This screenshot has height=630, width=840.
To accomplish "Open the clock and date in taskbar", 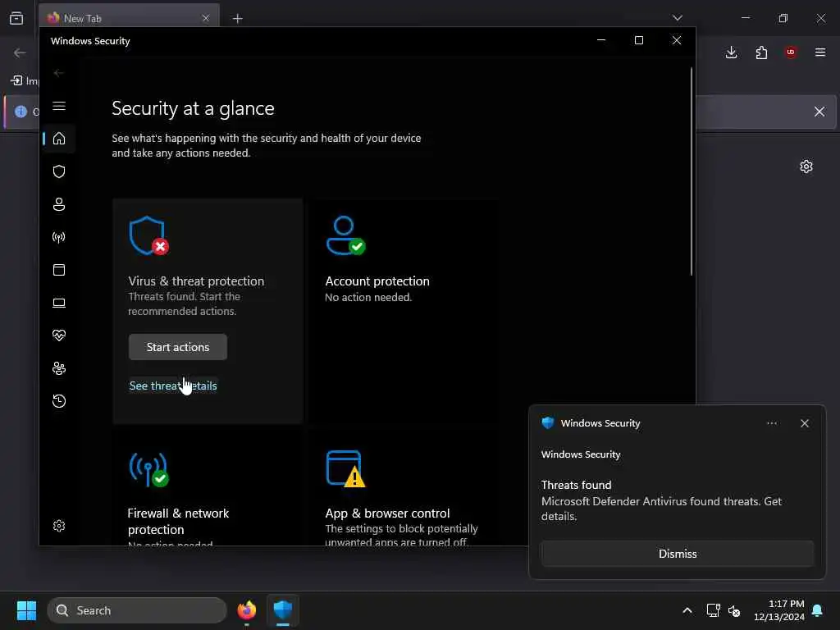I will tap(778, 610).
